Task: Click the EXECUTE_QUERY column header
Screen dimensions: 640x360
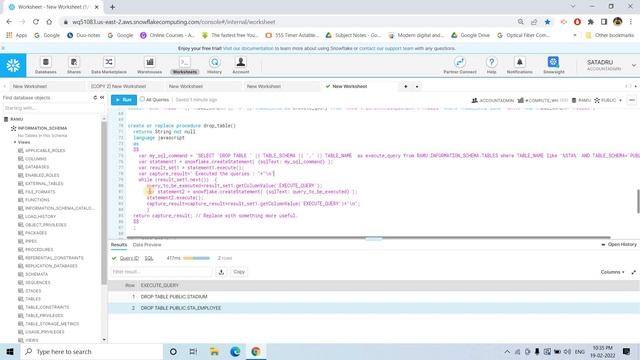Action: coord(160,285)
